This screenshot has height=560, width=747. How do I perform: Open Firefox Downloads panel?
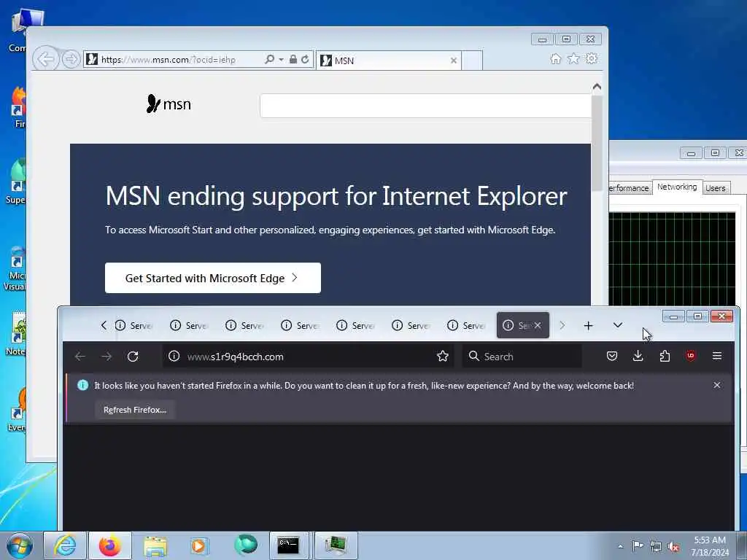638,356
